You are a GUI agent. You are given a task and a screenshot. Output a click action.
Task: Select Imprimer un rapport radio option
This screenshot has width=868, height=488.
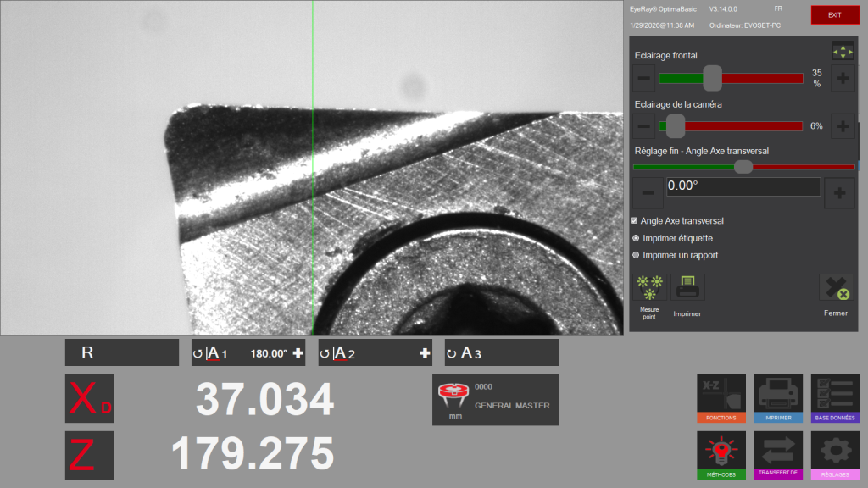(636, 255)
